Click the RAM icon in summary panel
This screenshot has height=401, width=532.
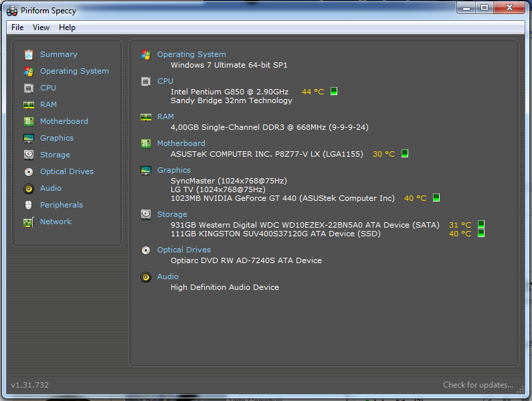(x=146, y=117)
